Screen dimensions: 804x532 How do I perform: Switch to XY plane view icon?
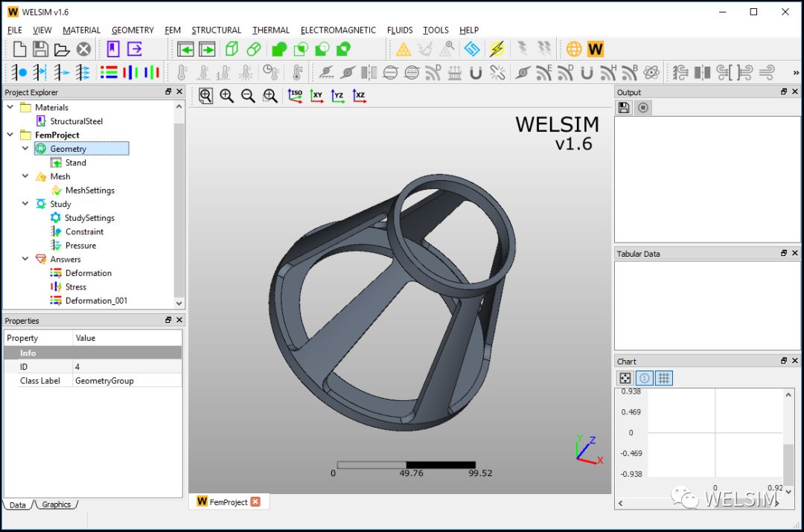(317, 96)
